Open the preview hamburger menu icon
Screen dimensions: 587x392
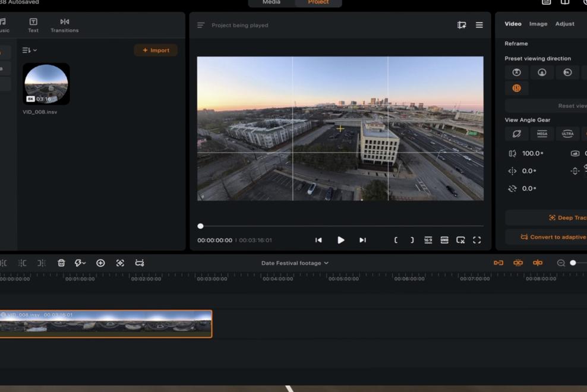click(x=479, y=25)
